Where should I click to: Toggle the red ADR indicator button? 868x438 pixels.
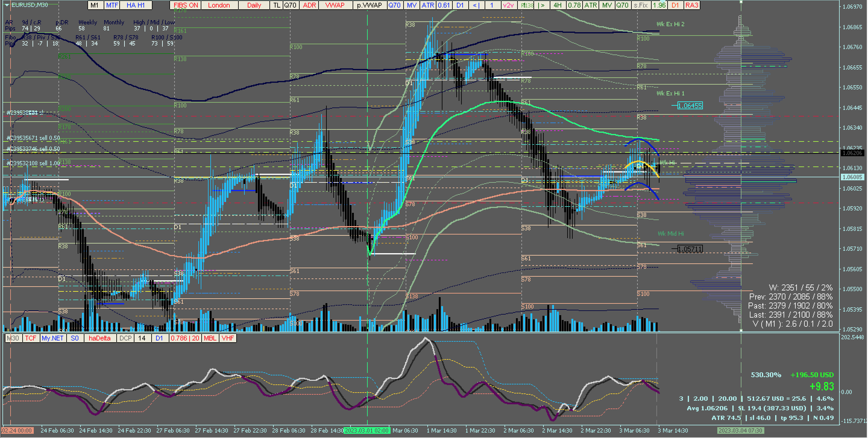[x=309, y=5]
